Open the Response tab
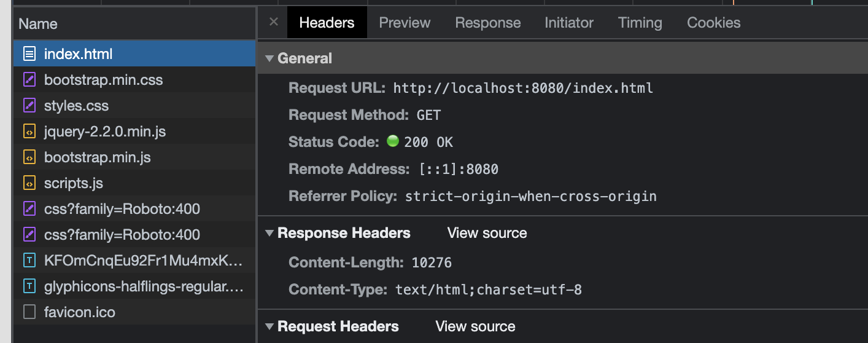This screenshot has height=343, width=868. click(488, 23)
